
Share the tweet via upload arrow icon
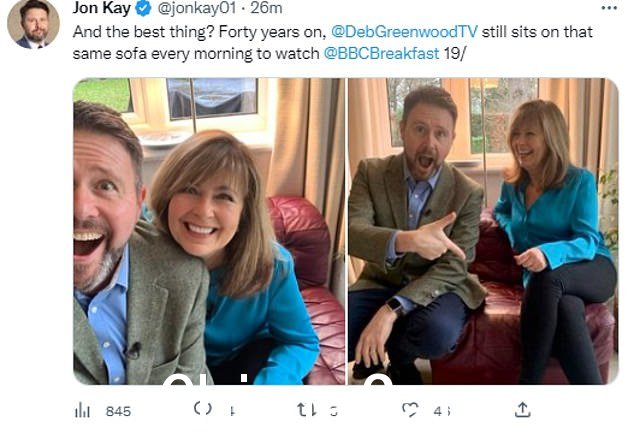[x=522, y=410]
